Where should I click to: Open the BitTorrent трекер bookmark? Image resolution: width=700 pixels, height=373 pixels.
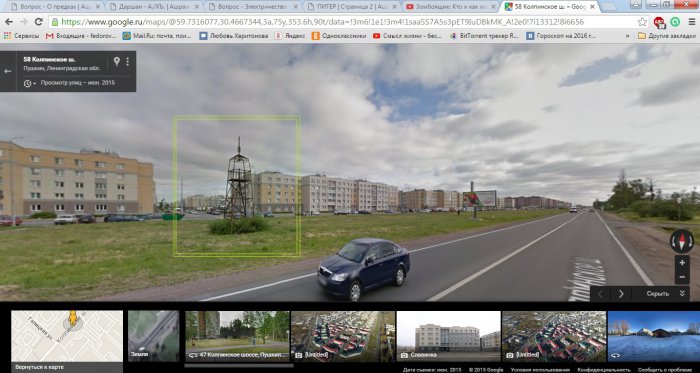point(484,36)
